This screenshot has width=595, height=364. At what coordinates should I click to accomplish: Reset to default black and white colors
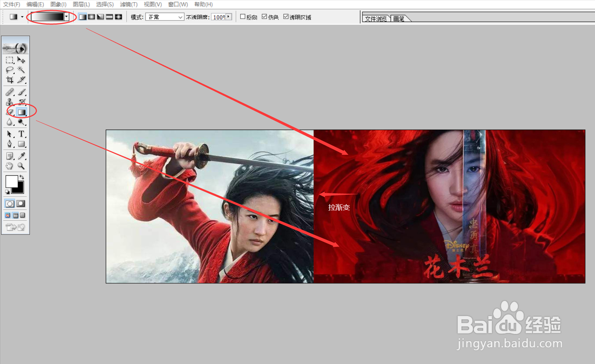coord(7,192)
